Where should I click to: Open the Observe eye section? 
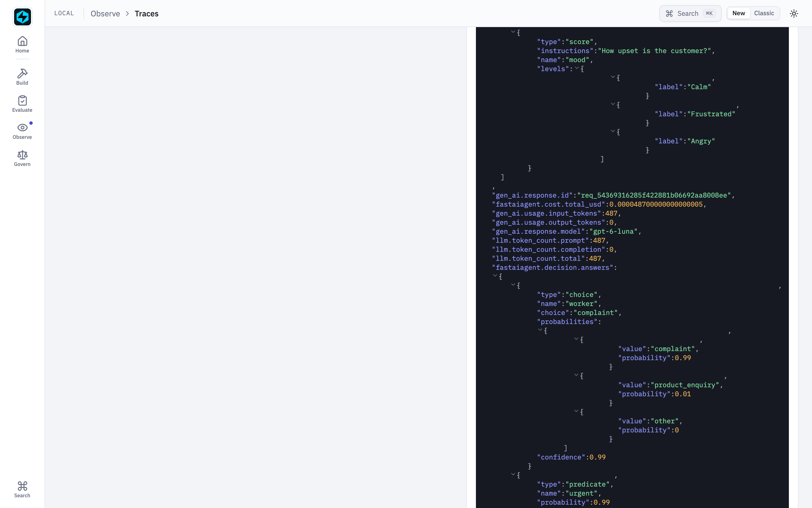(22, 131)
